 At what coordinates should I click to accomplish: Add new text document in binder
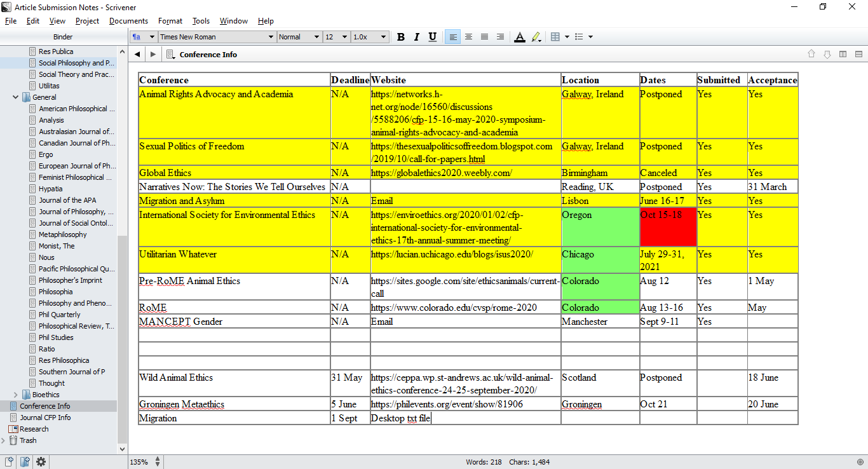(10, 462)
